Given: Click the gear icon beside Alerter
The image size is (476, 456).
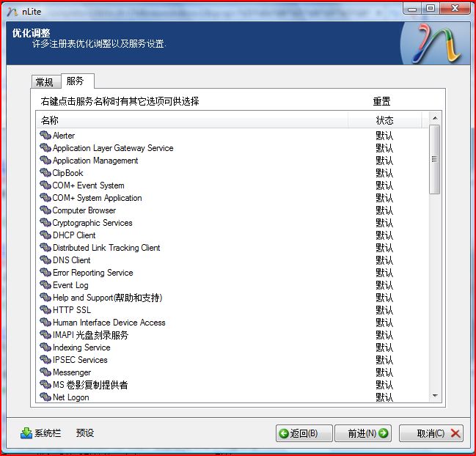Looking at the screenshot, I should (45, 135).
